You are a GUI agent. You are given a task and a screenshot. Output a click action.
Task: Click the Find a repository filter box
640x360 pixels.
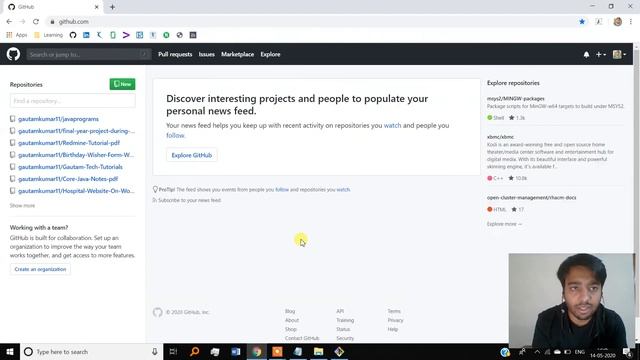pos(73,101)
